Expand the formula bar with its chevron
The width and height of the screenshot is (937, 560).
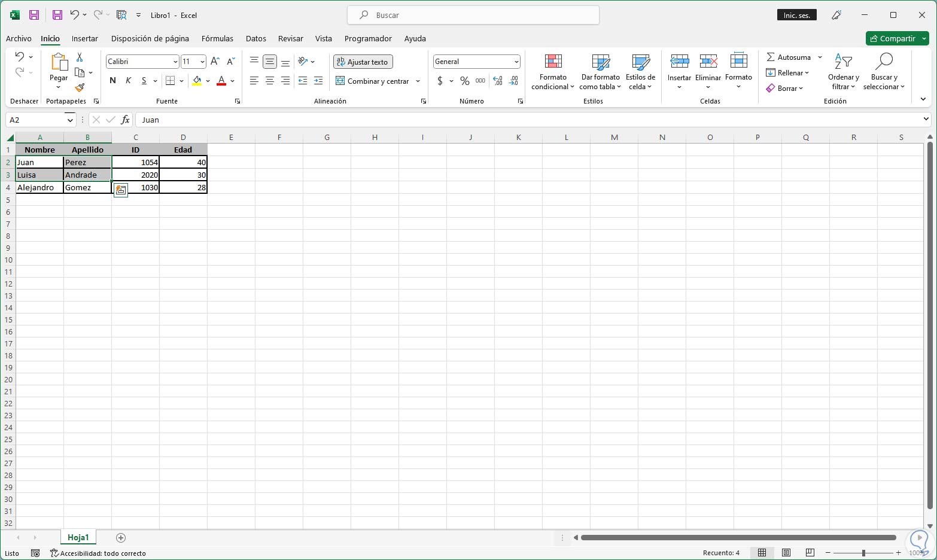[926, 120]
